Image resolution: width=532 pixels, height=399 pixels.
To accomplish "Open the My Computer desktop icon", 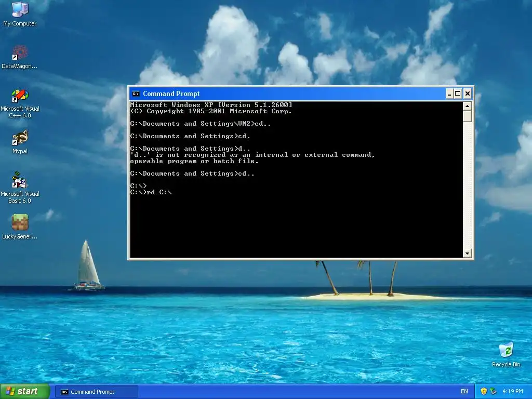I will point(20,14).
